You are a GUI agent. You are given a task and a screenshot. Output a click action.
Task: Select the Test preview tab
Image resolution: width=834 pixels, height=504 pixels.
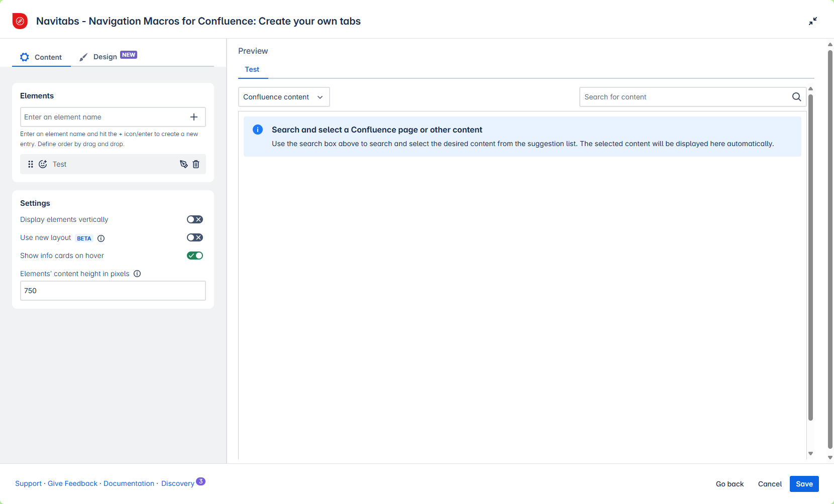pyautogui.click(x=252, y=69)
